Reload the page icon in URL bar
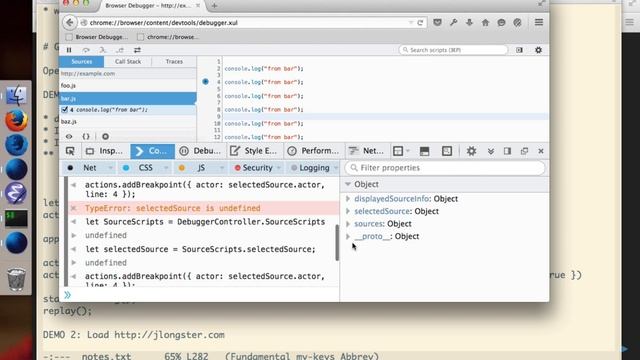This screenshot has width=640, height=360. (x=420, y=22)
